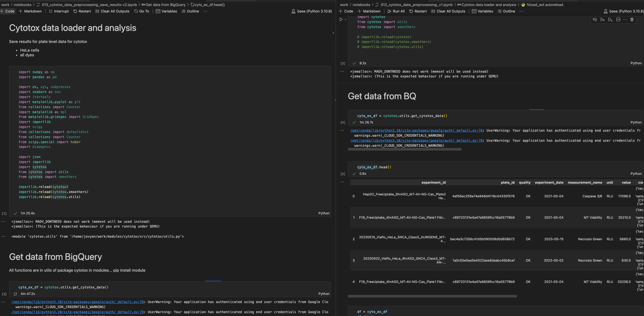
Task: Open 013_cytotox_data_preprocessing breadcrumb item
Action: click(89, 5)
